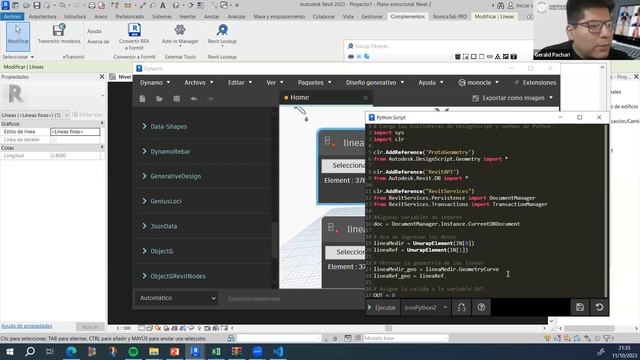Open Extensiones in Dynamo menu bar
640x360 pixels.
[x=535, y=82]
